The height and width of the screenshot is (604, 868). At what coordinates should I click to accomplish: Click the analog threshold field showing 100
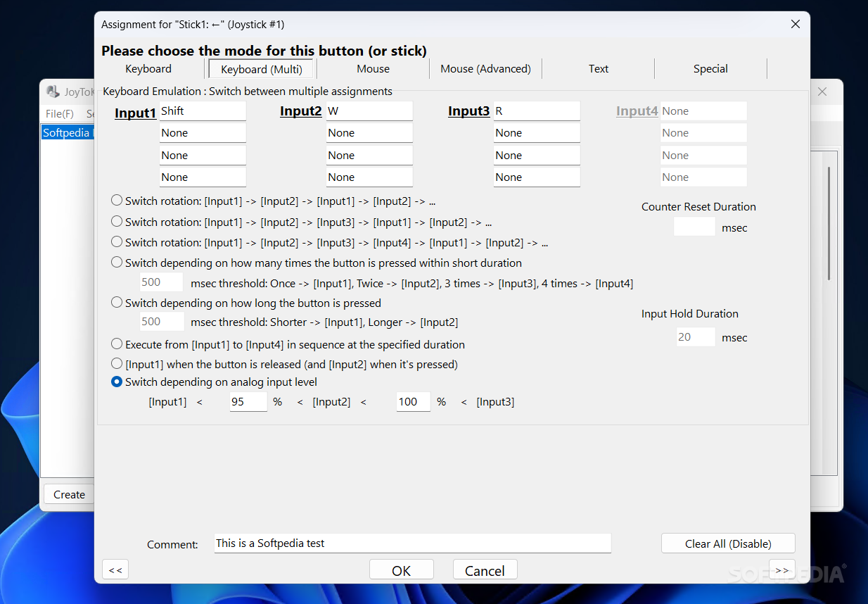(414, 402)
